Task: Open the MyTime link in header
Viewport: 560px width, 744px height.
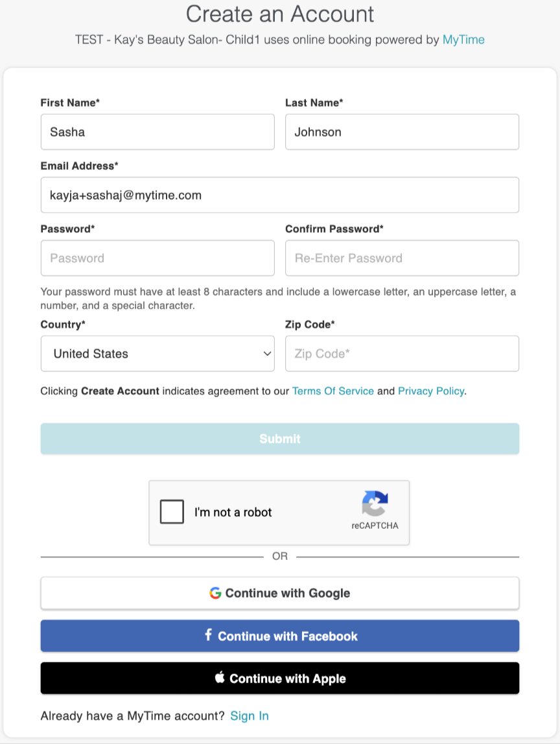Action: pyautogui.click(x=463, y=40)
